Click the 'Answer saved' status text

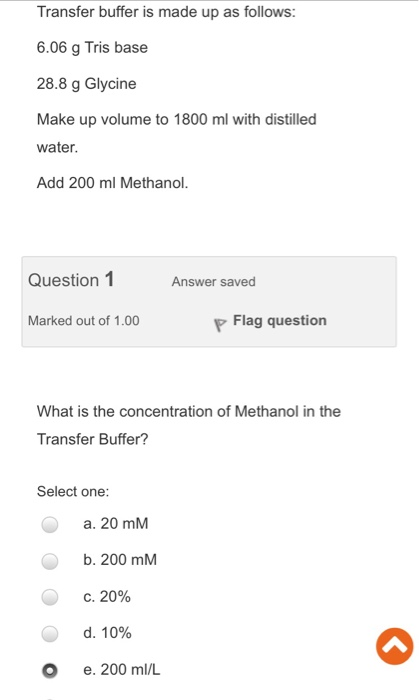214,282
